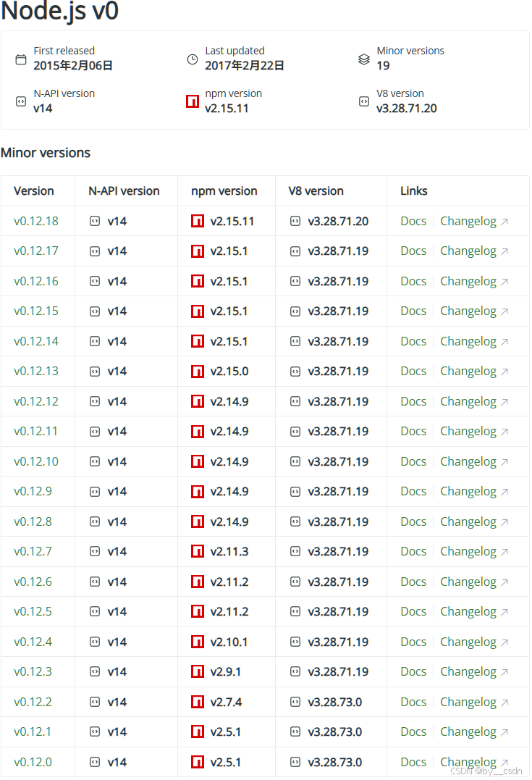The height and width of the screenshot is (780, 532).
Task: Click the npm logo in row v0.12.7
Action: pos(198,552)
